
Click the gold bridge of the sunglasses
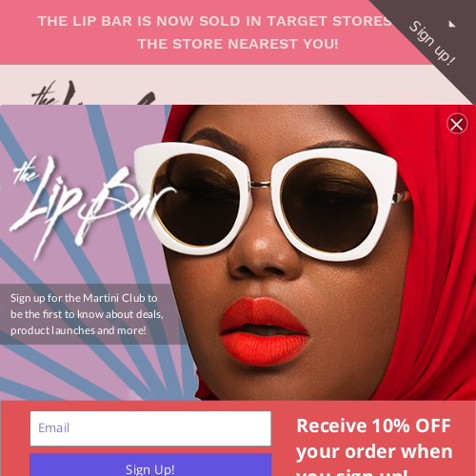click(260, 184)
